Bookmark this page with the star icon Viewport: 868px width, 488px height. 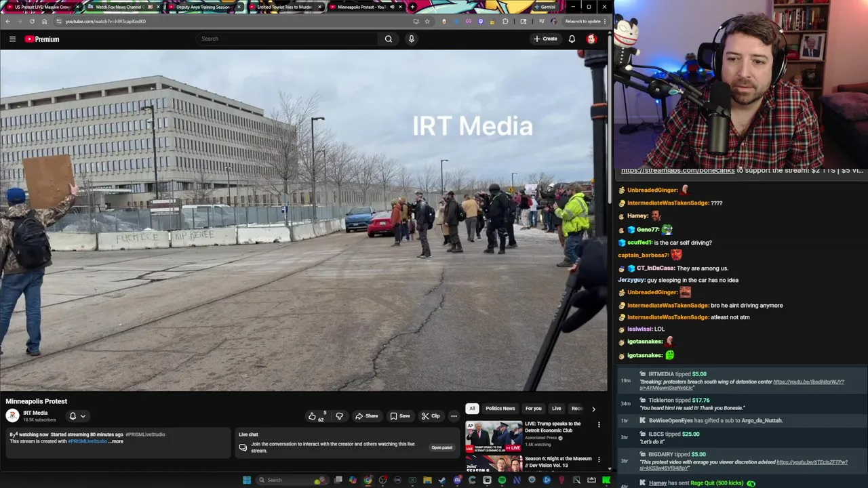click(427, 21)
